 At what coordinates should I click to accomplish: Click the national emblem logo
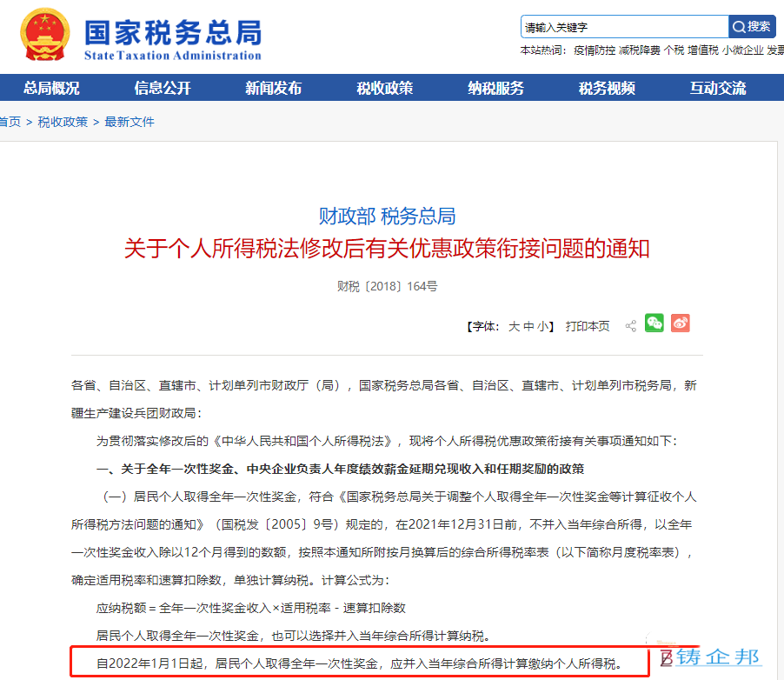click(45, 34)
